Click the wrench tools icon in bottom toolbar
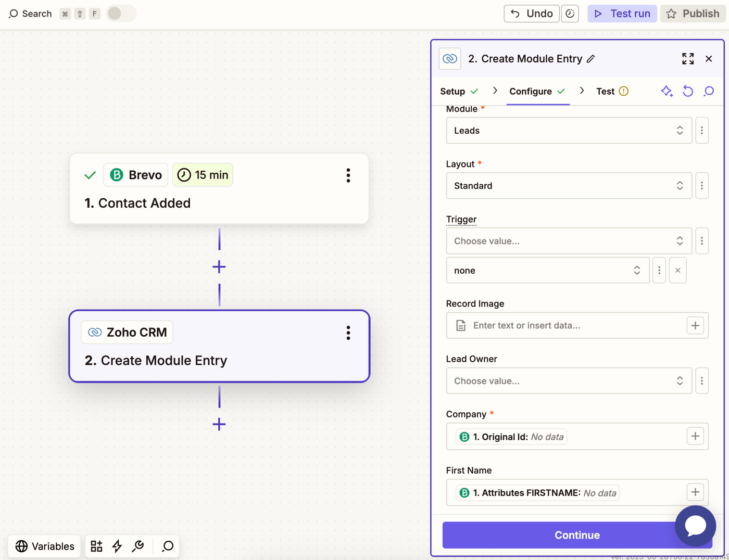The image size is (729, 560). (x=138, y=546)
